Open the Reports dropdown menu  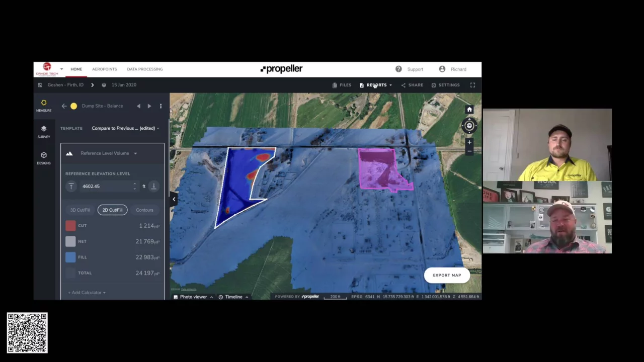point(376,85)
